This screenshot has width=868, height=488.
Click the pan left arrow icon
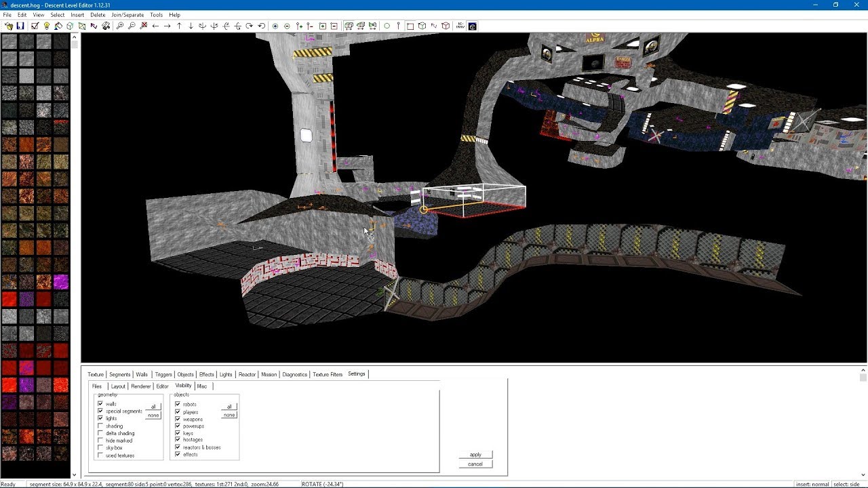click(x=155, y=26)
